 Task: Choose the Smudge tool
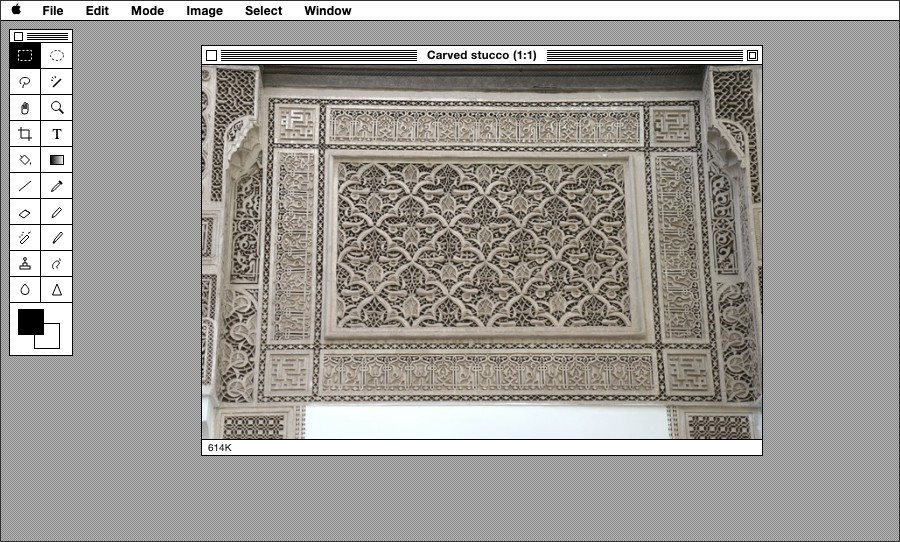coord(57,264)
